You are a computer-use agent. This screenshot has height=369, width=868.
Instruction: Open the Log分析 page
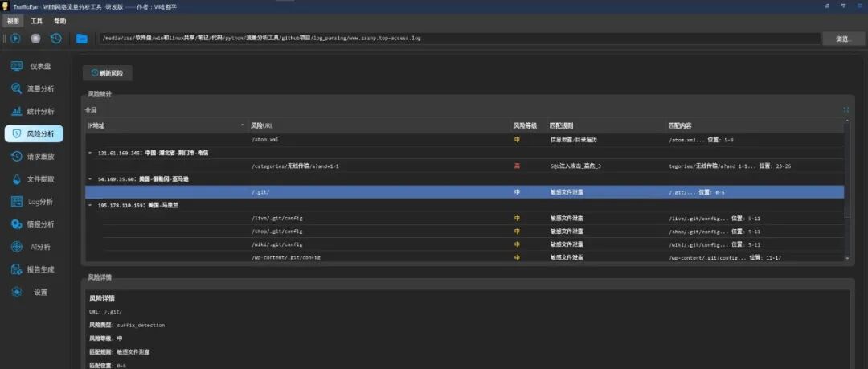point(34,202)
